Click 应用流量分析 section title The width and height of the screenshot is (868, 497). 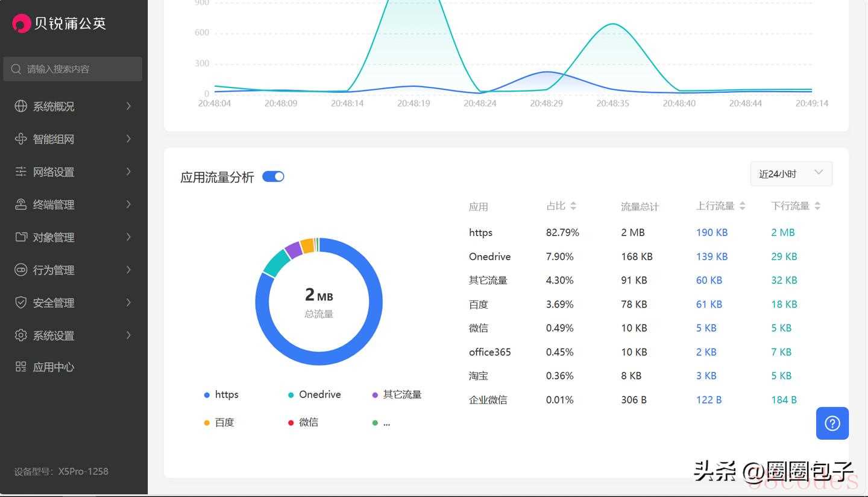(217, 177)
